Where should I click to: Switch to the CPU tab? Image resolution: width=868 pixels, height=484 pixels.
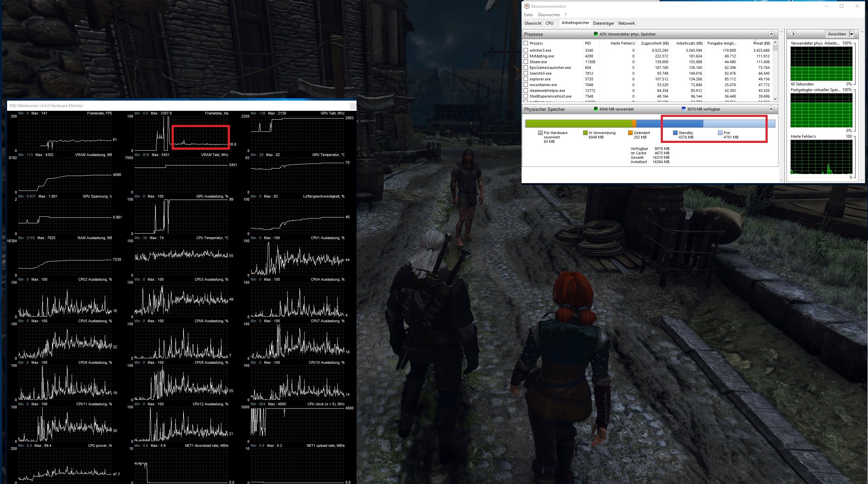pyautogui.click(x=549, y=23)
